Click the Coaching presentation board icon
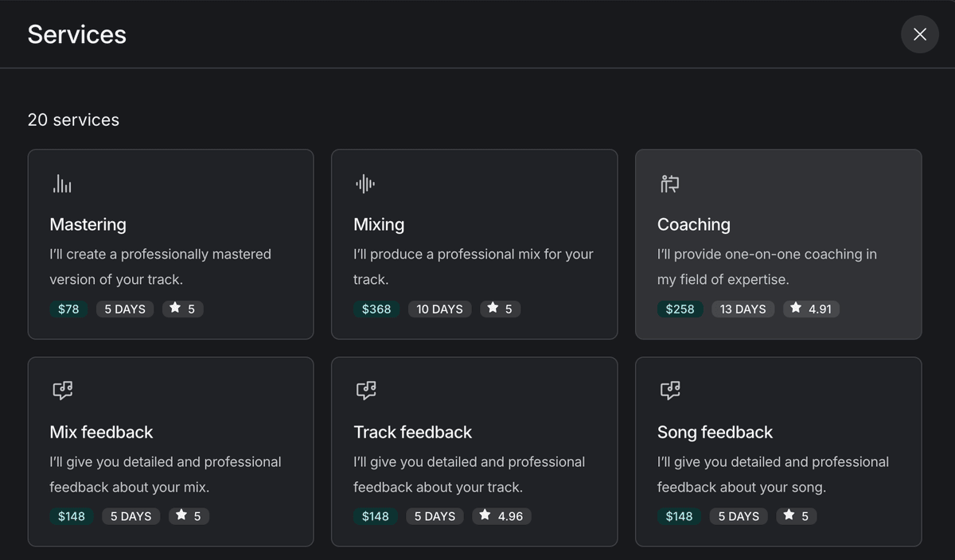The width and height of the screenshot is (955, 560). click(x=669, y=185)
